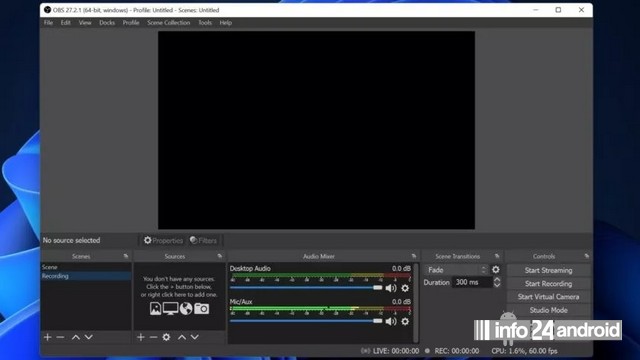Image resolution: width=640 pixels, height=360 pixels.
Task: Add a new scene with plus icon
Action: pyautogui.click(x=47, y=337)
